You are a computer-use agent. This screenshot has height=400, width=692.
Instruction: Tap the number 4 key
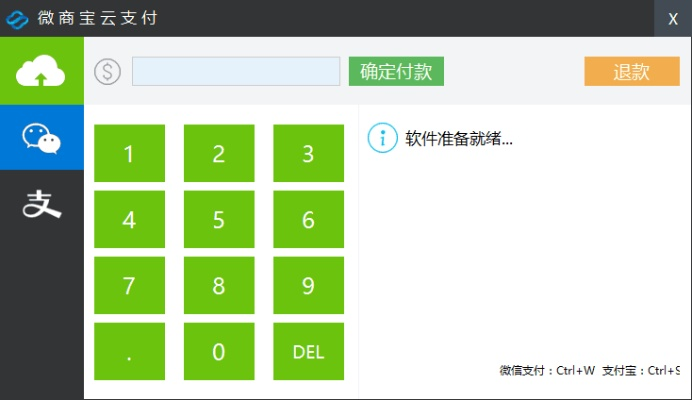click(x=129, y=220)
